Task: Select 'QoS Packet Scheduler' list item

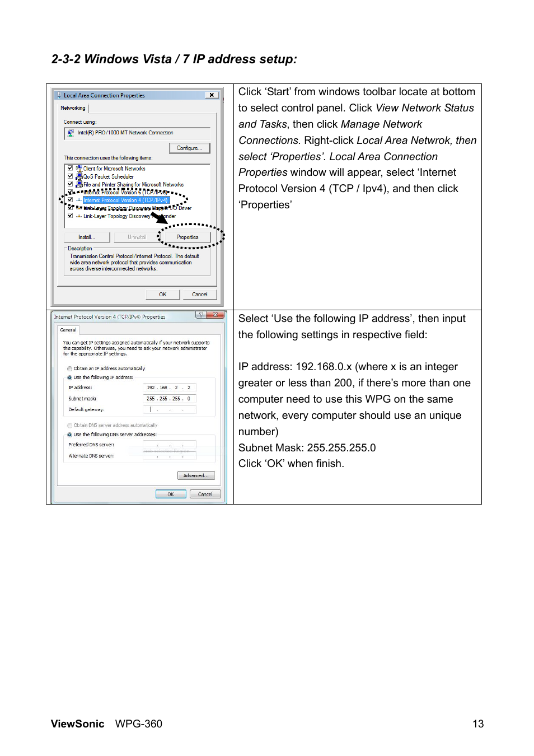Action: pyautogui.click(x=109, y=176)
